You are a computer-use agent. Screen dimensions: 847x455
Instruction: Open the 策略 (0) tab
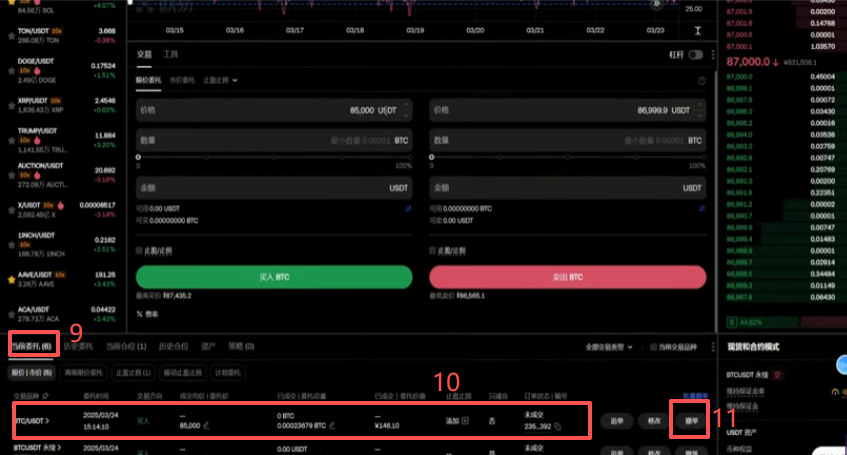241,346
